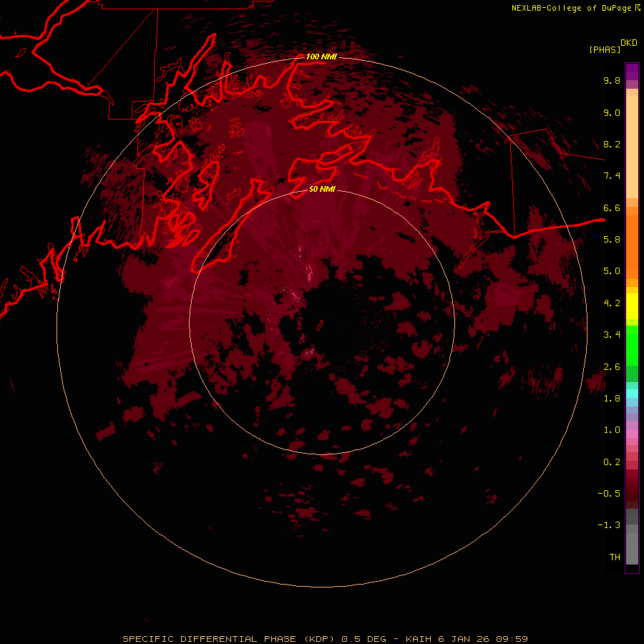Click the 2.6 value on the color scale

(x=612, y=367)
